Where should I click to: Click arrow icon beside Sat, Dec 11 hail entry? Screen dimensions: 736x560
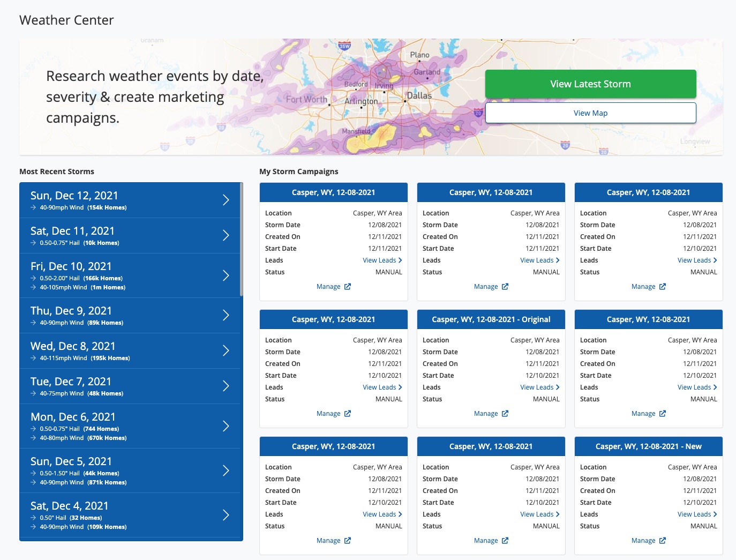33,243
